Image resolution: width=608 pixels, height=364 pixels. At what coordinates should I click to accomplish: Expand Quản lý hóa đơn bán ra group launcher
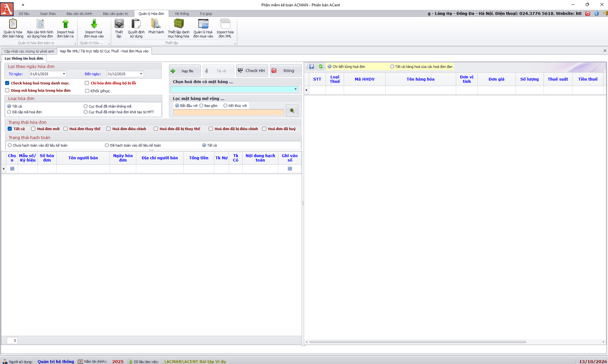coord(75,43)
